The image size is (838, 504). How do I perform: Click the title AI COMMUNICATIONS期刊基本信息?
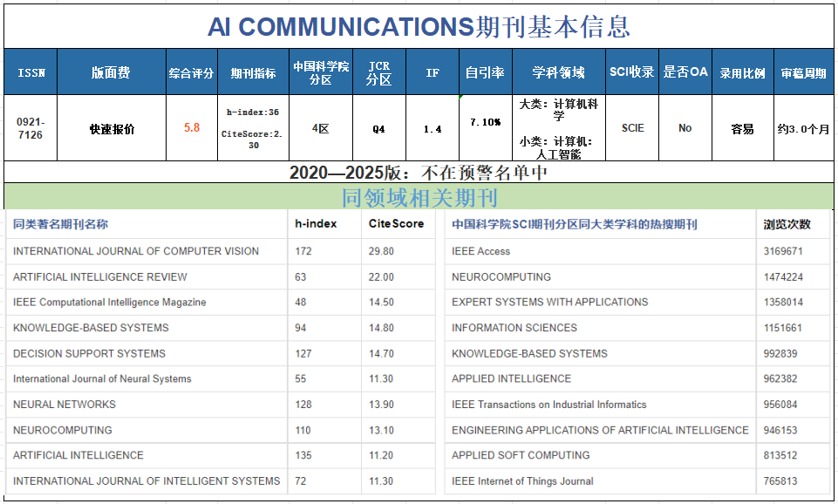click(419, 27)
